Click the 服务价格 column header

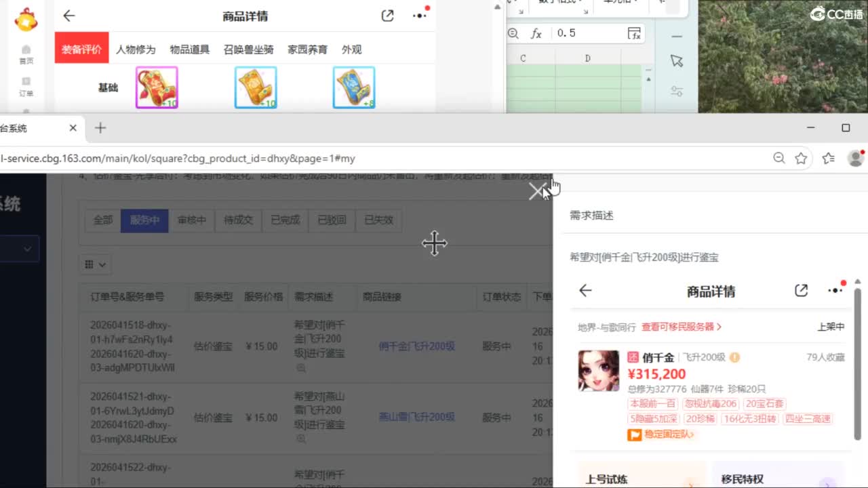point(263,297)
